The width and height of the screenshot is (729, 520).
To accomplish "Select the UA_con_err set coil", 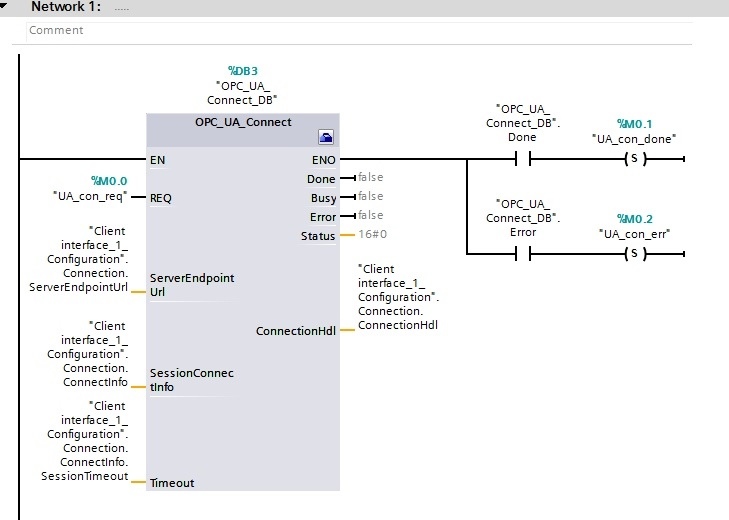I will coord(636,254).
